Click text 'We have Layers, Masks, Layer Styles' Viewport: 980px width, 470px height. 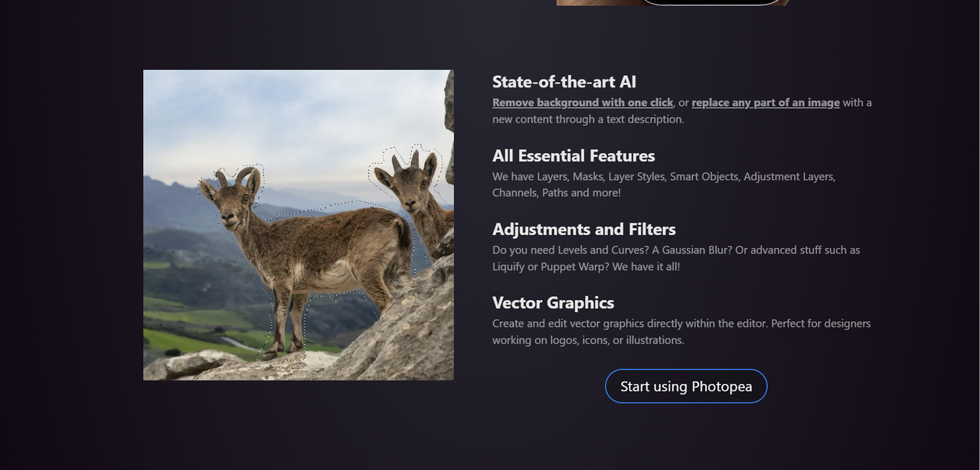coord(580,176)
